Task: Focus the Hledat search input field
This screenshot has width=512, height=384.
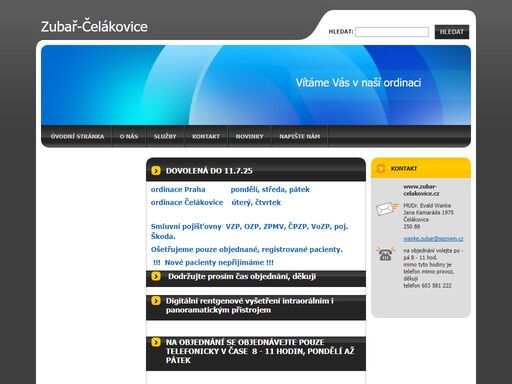Action: [392, 32]
